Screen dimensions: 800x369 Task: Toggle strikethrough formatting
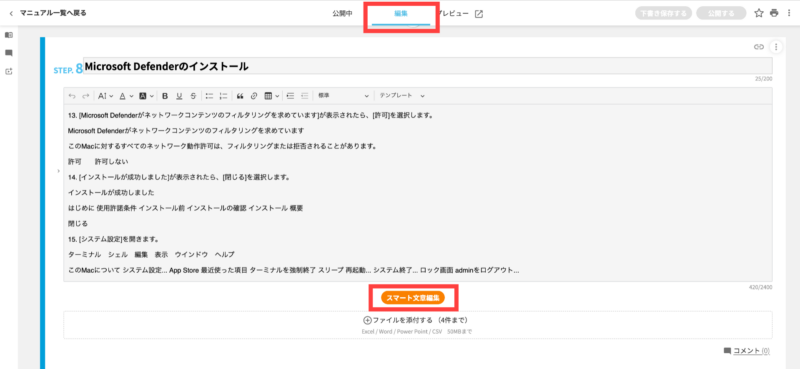click(193, 96)
